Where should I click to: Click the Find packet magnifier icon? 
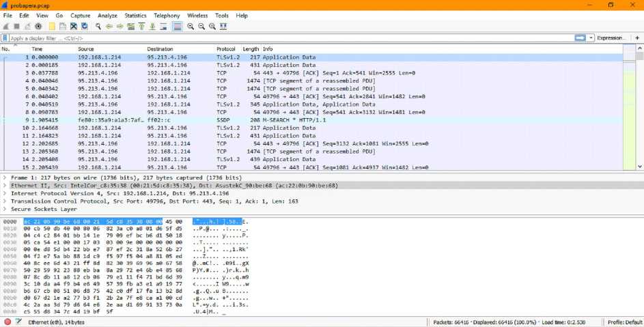(98, 27)
